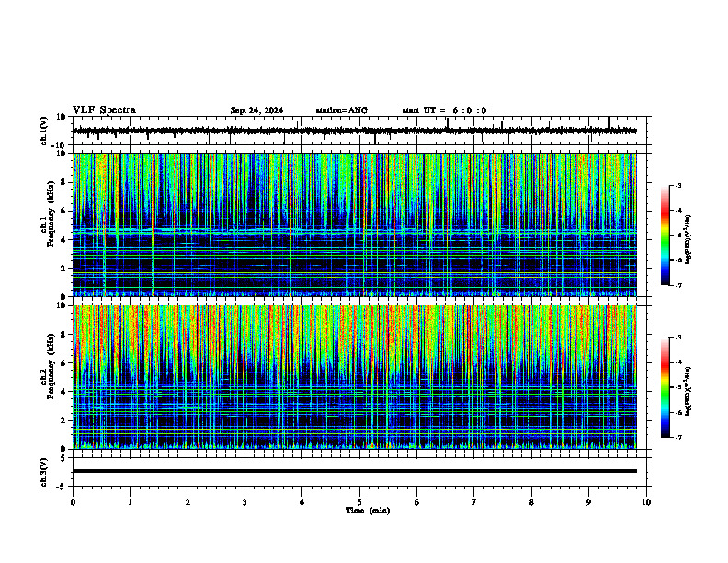Click the 'ch.3(V)' axis label
Image resolution: width=728 pixels, height=563 pixels.
44,472
